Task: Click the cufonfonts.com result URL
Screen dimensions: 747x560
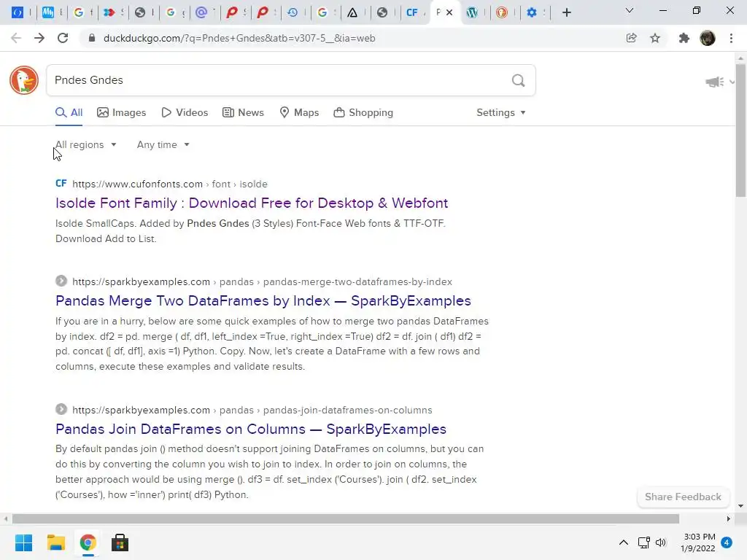Action: pyautogui.click(x=169, y=184)
